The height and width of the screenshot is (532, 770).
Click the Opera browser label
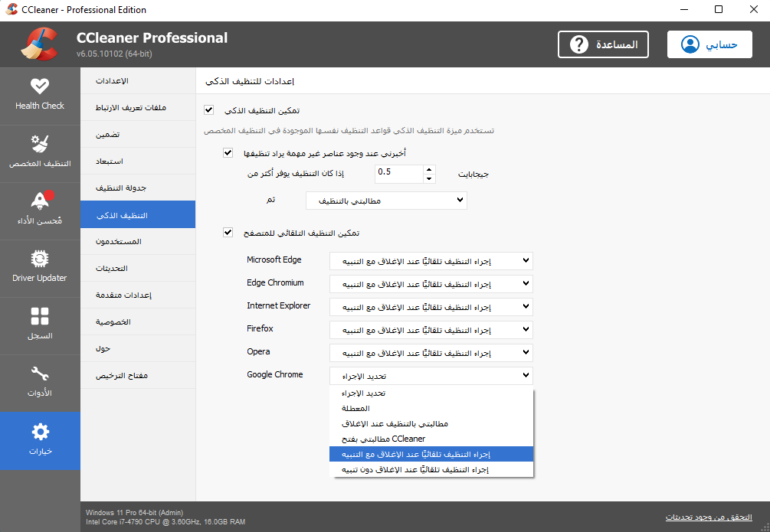258,351
